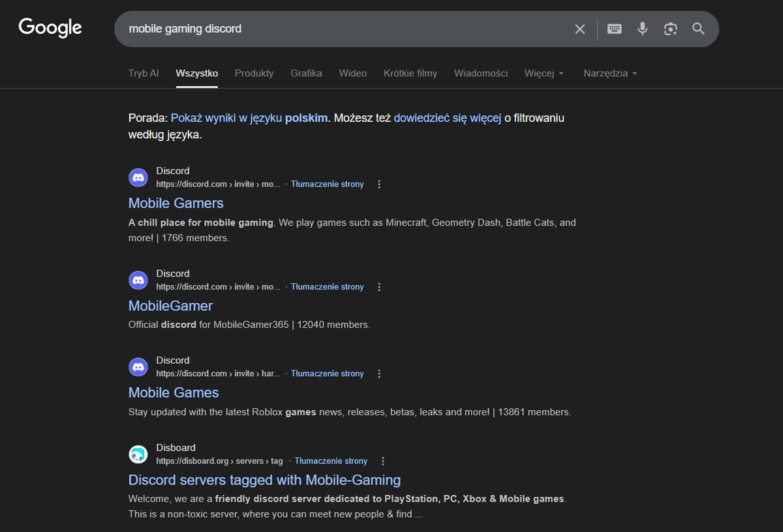Click 'Tłumaczenie strony' for Mobile Games result
The image size is (783, 532).
(x=328, y=374)
